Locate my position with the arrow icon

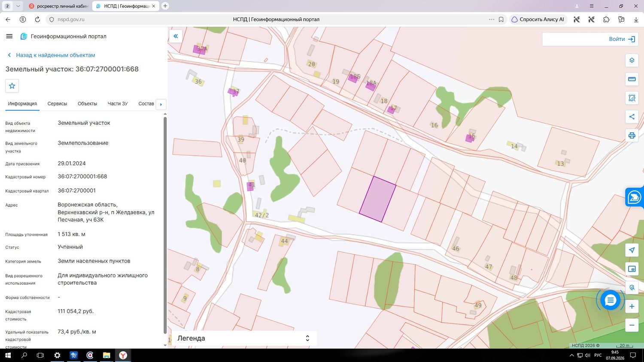pos(632,250)
